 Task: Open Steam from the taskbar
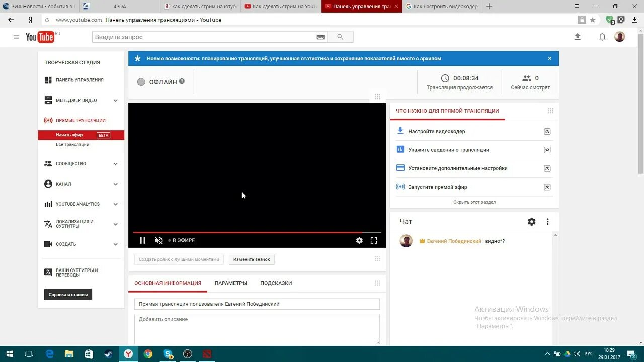tap(109, 354)
